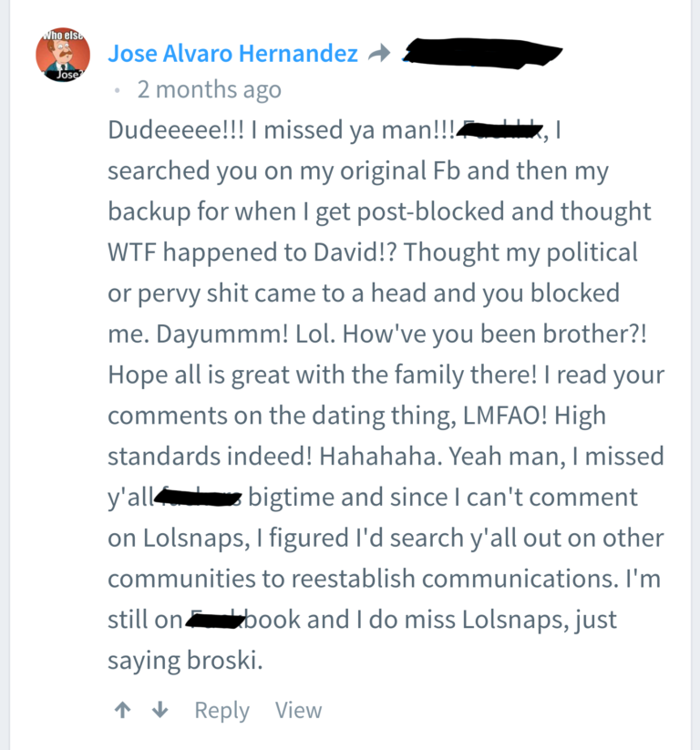Open Jose Alvaro Hernandez's profile link
Image resolution: width=700 pixels, height=750 pixels.
(x=232, y=54)
